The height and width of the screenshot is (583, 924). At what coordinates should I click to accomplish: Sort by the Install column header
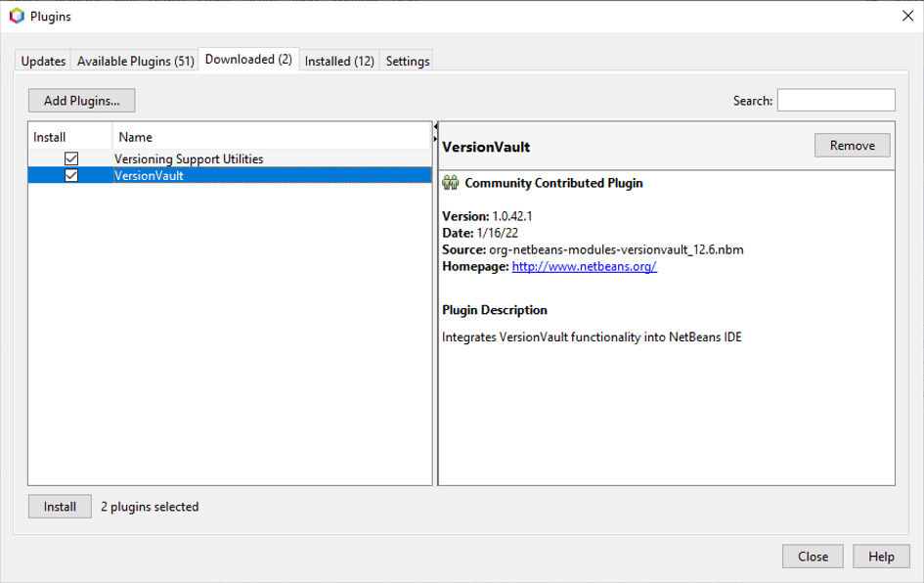coord(69,137)
